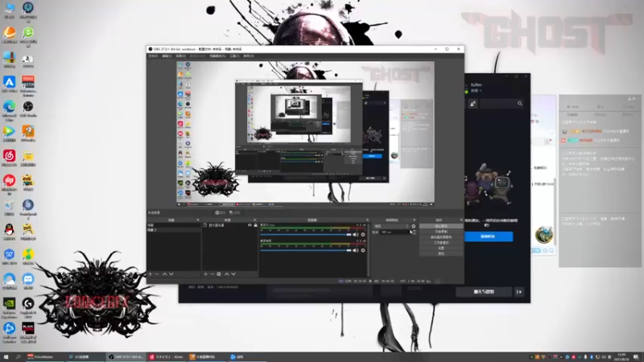Open the scene transition properties gear
The height and width of the screenshot is (362, 644).
point(414,226)
